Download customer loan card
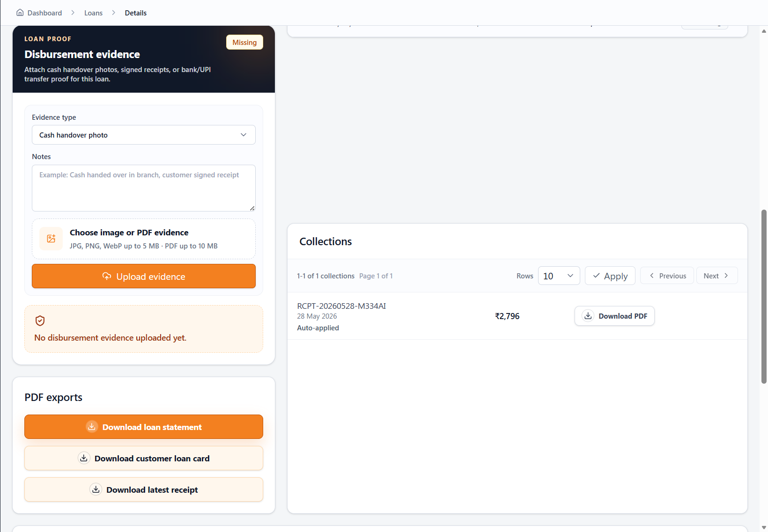Viewport: 768px width, 532px height. 144,458
